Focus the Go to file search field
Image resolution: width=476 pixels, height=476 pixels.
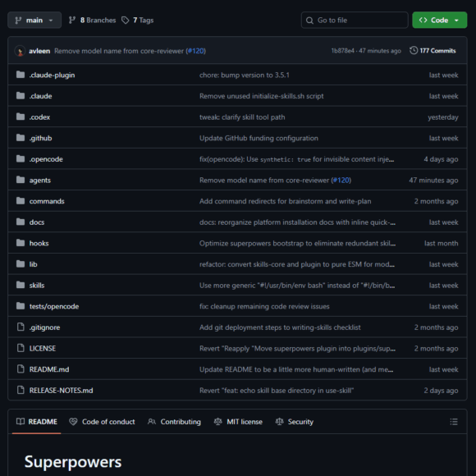(355, 20)
